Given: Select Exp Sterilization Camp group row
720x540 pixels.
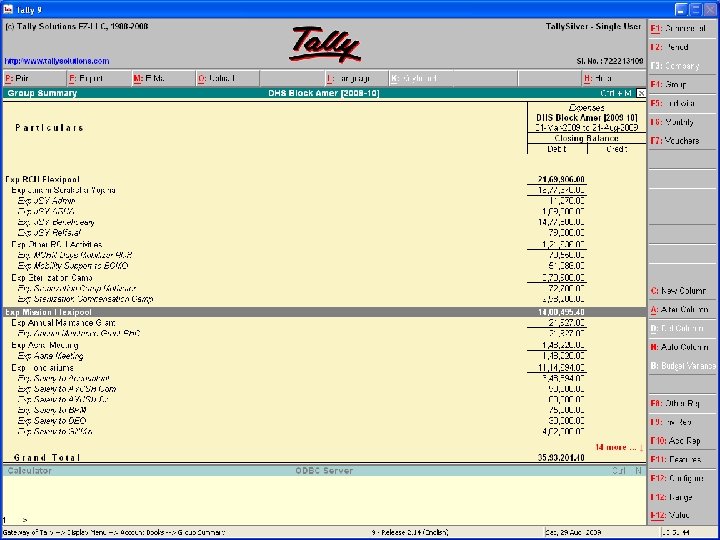Looking at the screenshot, I should tap(324, 278).
